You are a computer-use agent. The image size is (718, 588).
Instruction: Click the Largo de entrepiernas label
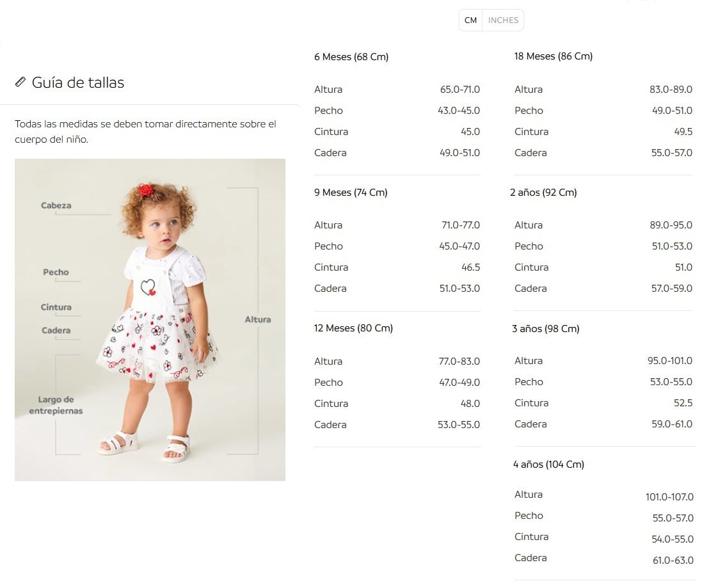(x=56, y=405)
